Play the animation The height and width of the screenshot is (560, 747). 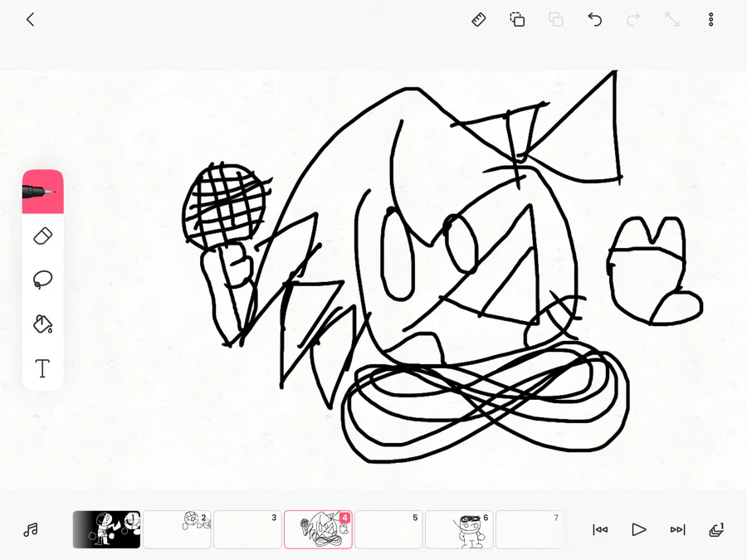pos(638,529)
